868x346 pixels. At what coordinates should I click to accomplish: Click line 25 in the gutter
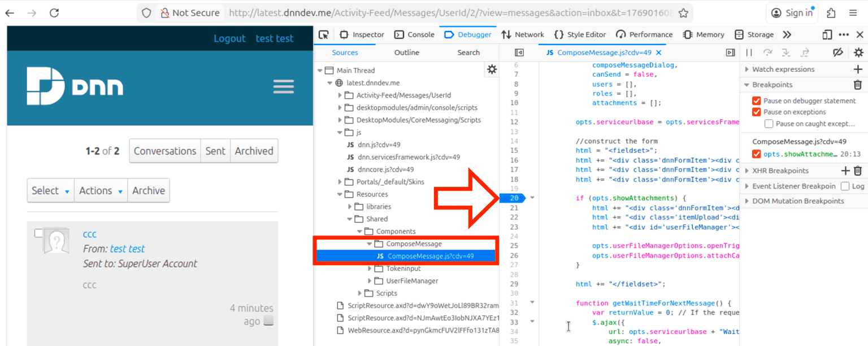coord(514,246)
